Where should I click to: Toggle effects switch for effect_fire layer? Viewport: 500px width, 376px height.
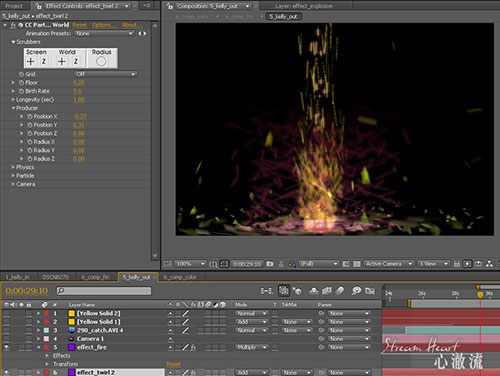point(193,347)
